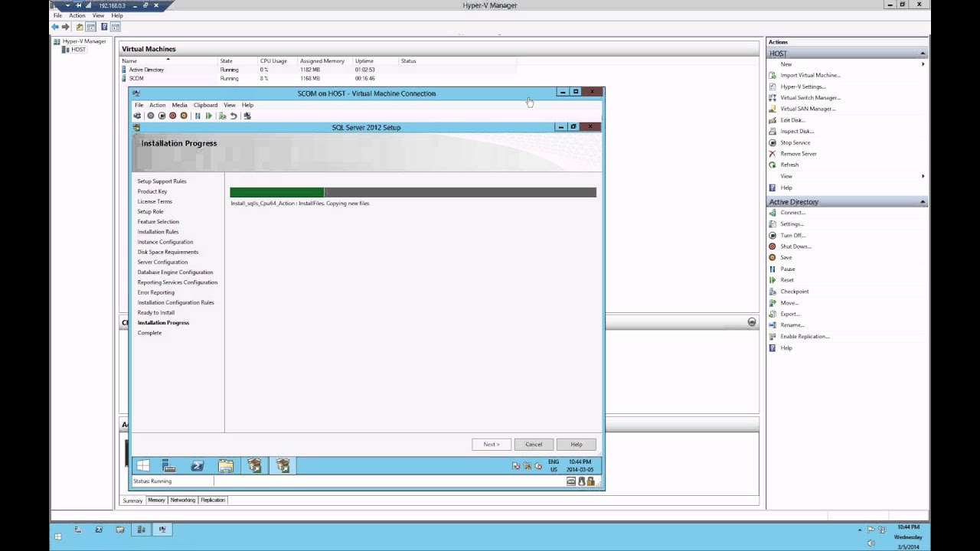This screenshot has height=551, width=980.
Task: Click Show/Hide Console Tree toolbar icon
Action: click(x=91, y=27)
